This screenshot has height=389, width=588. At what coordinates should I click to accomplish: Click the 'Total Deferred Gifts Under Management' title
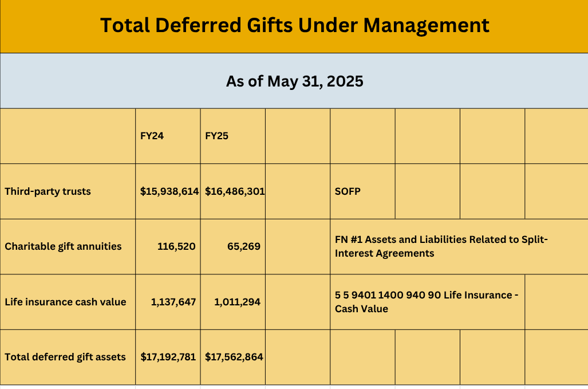point(294,25)
